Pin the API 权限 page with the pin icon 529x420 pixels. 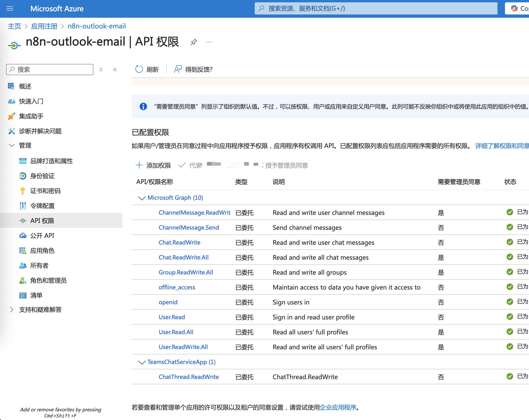point(194,42)
